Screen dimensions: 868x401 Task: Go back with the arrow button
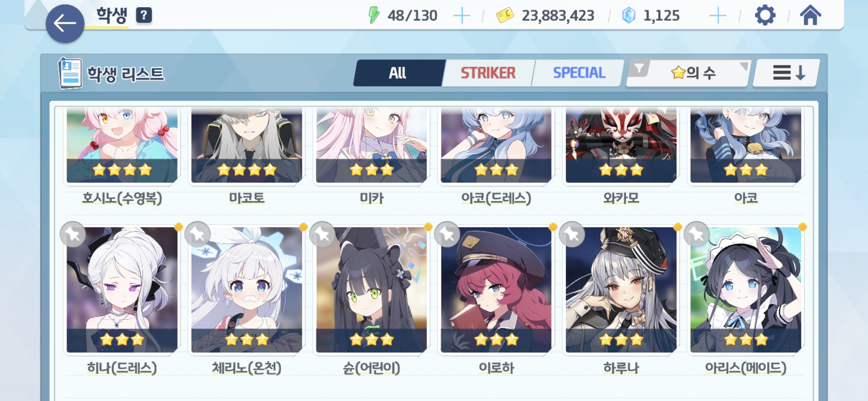(65, 23)
